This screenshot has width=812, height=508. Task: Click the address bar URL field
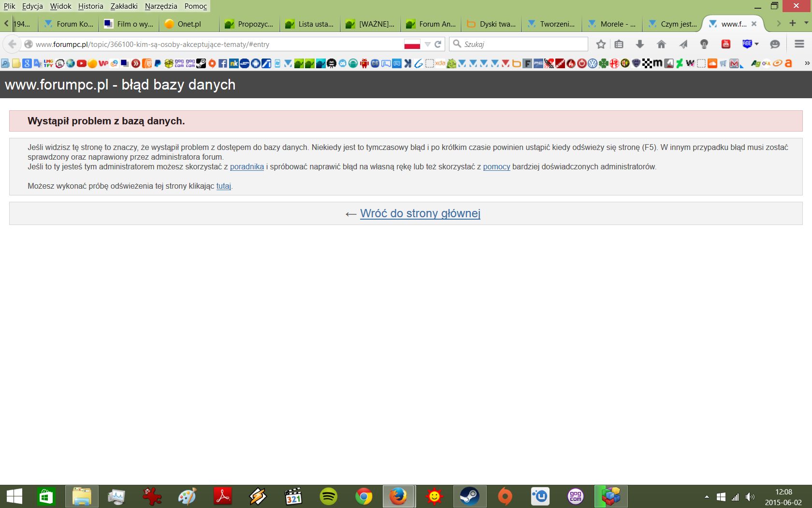(x=217, y=45)
